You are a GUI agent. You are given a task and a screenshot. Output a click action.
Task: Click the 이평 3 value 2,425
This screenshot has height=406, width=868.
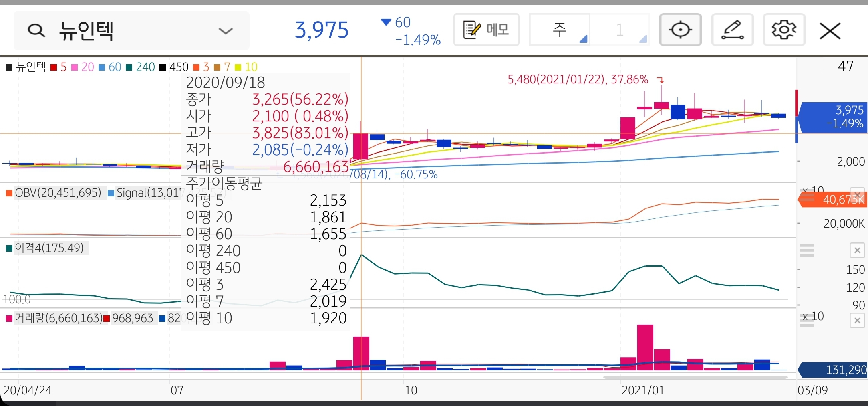[x=328, y=285]
